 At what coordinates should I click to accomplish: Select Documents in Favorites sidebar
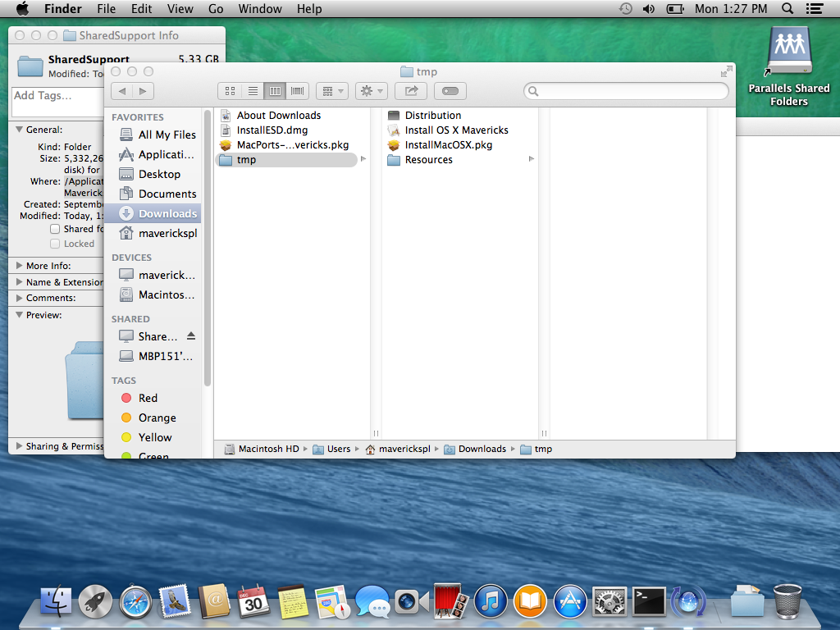tap(167, 194)
